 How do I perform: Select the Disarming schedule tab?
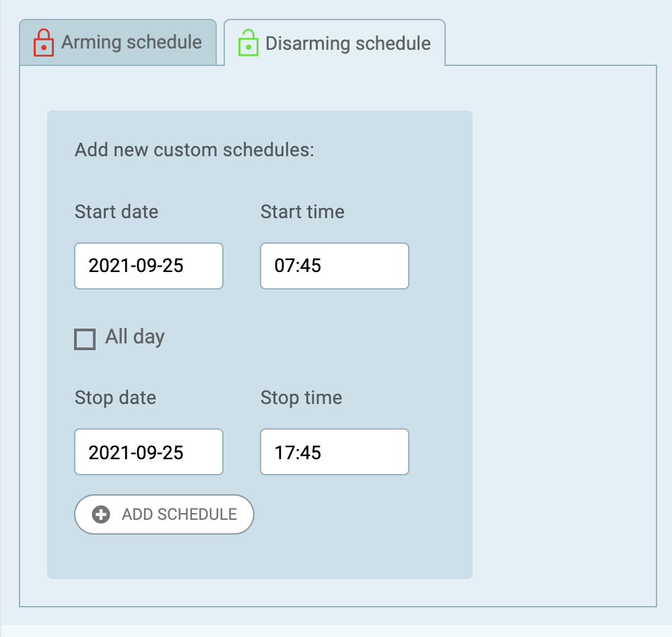[335, 43]
